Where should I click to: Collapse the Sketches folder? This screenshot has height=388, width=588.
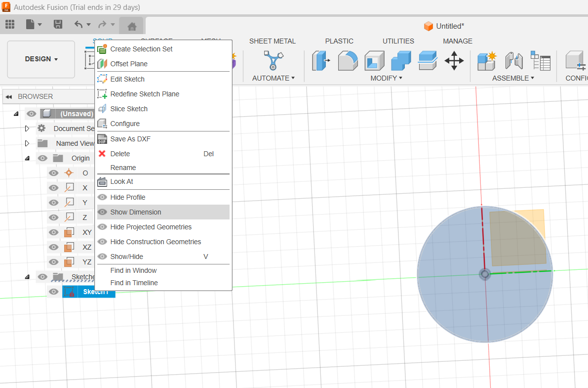[x=27, y=277]
